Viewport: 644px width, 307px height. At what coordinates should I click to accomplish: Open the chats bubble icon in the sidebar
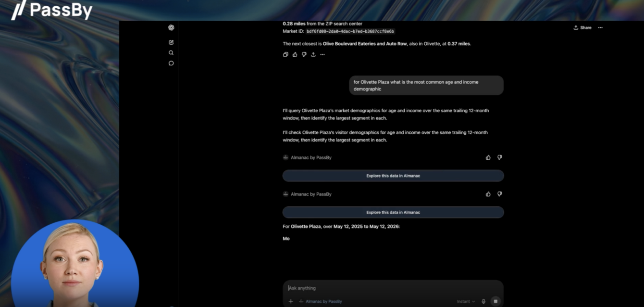click(171, 63)
